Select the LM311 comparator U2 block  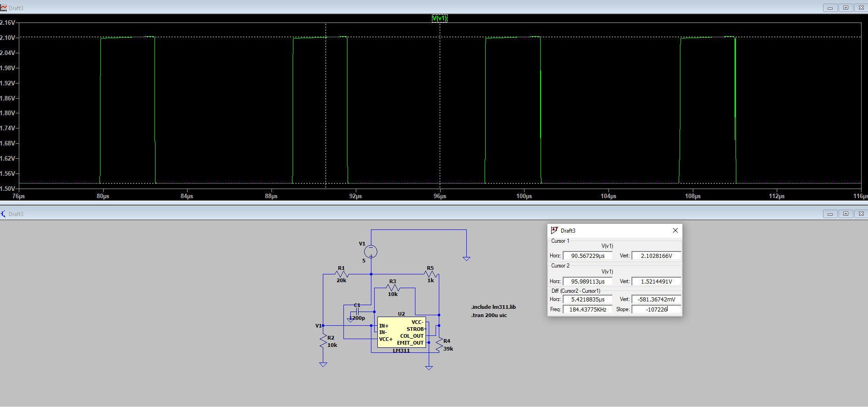pyautogui.click(x=402, y=332)
